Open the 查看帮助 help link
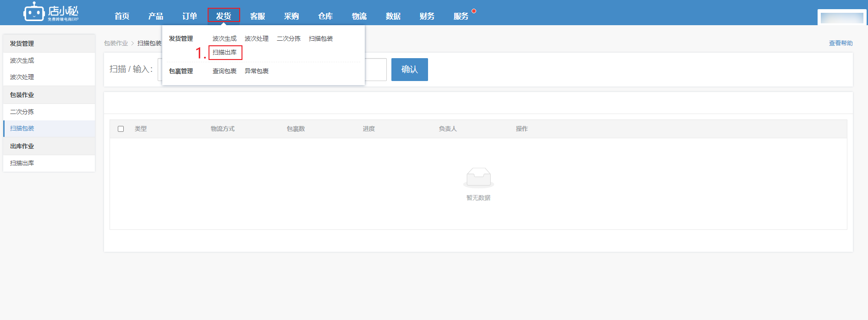Screen dimensions: 868x320 pos(841,43)
